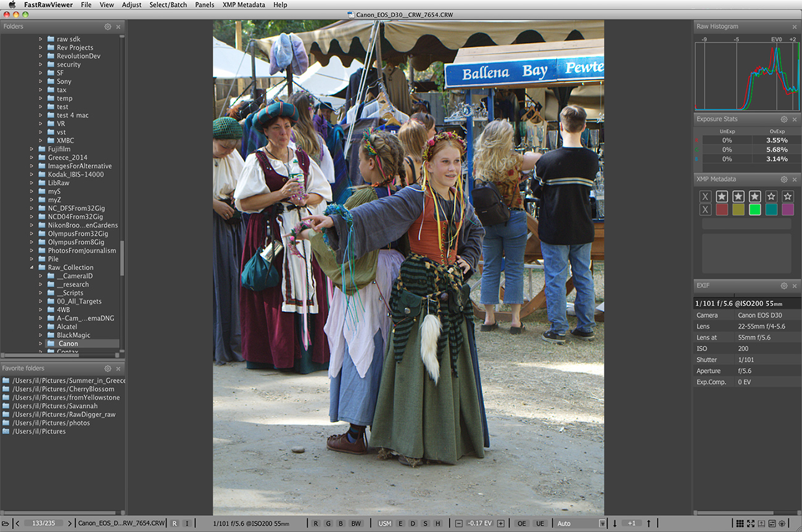This screenshot has height=532, width=802.
Task: Open the CherryBlossom favorite folder
Action: tap(63, 389)
